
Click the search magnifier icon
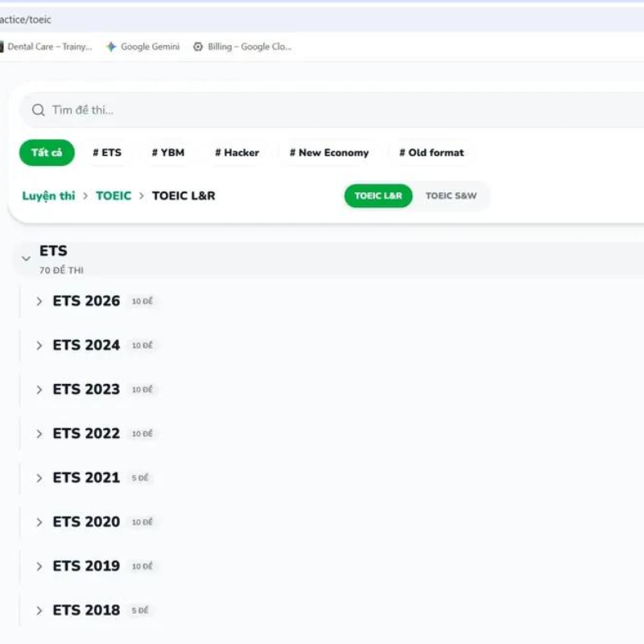(x=38, y=110)
